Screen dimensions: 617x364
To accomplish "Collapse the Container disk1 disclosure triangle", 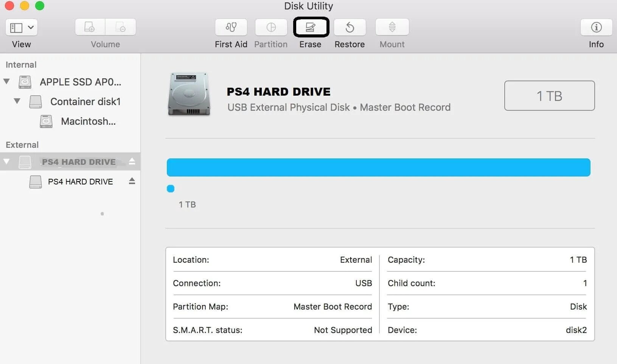I will click(17, 101).
